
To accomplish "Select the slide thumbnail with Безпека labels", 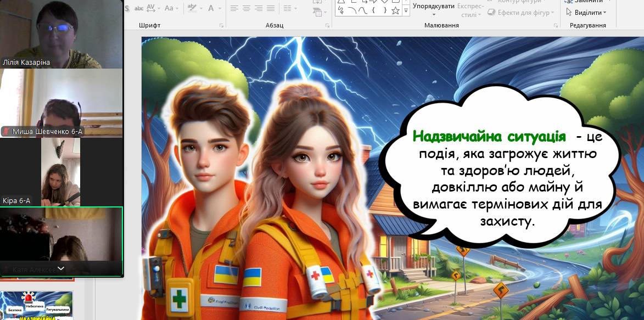I will tap(37, 306).
